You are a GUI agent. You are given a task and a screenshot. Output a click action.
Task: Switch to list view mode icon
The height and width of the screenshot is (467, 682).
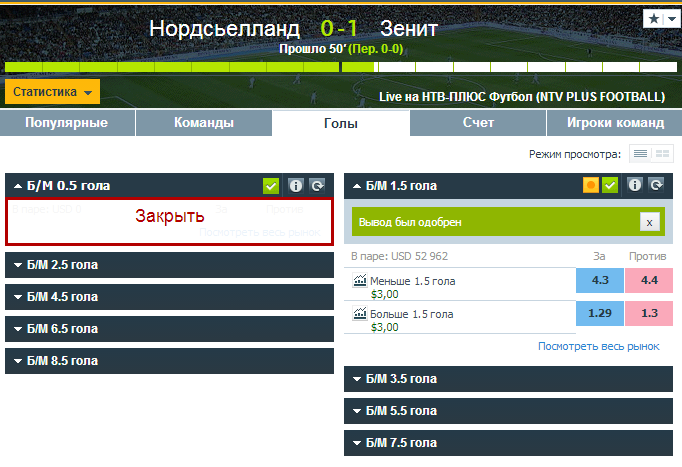[x=640, y=154]
